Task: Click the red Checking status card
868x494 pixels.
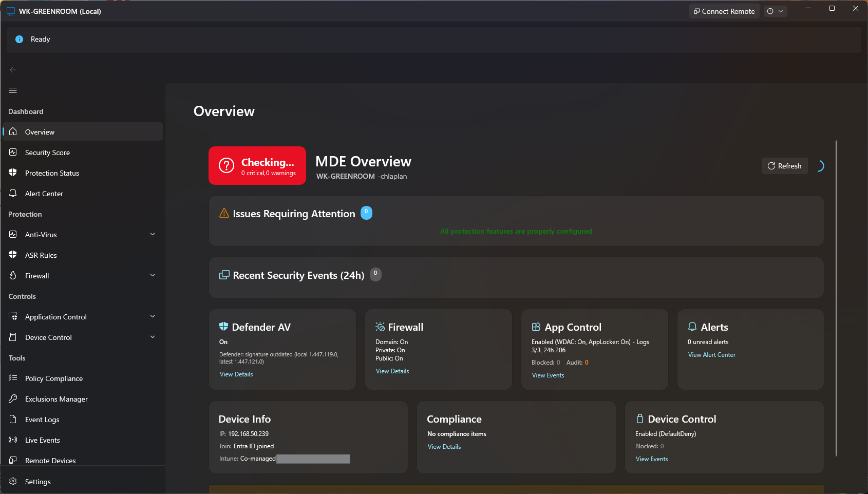Action: pyautogui.click(x=257, y=165)
